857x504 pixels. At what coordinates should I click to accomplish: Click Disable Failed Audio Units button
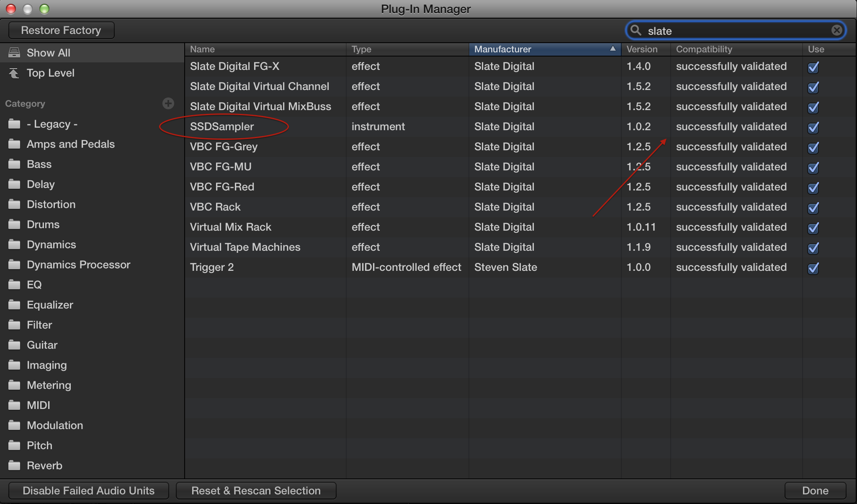[x=88, y=491]
